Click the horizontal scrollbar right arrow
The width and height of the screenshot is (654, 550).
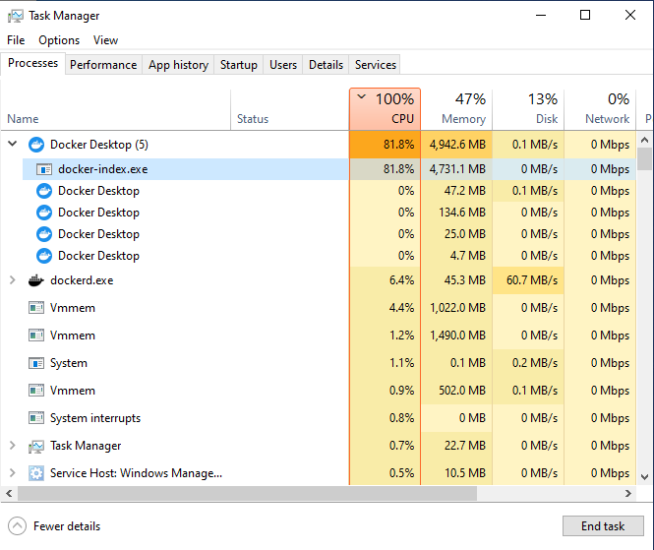(x=628, y=493)
